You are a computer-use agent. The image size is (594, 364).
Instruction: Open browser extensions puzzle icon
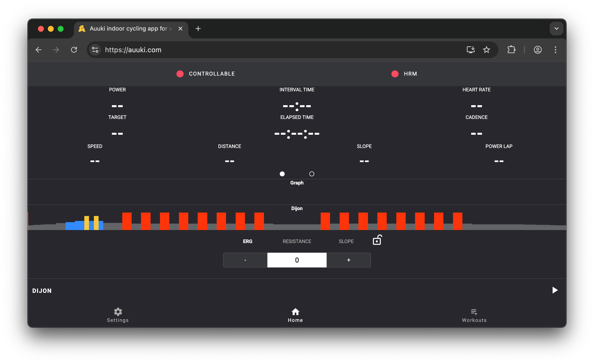point(511,50)
